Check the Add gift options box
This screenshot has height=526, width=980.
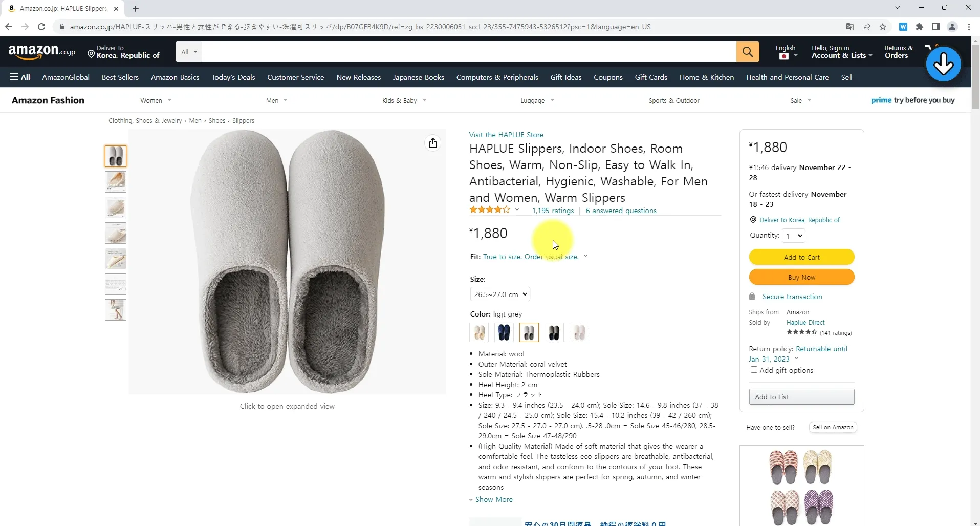754,370
